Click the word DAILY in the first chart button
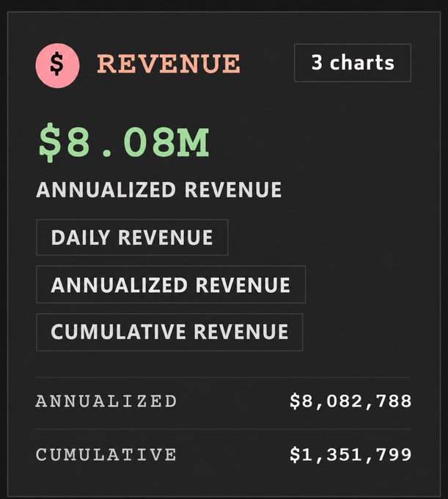The height and width of the screenshot is (499, 448). point(81,238)
